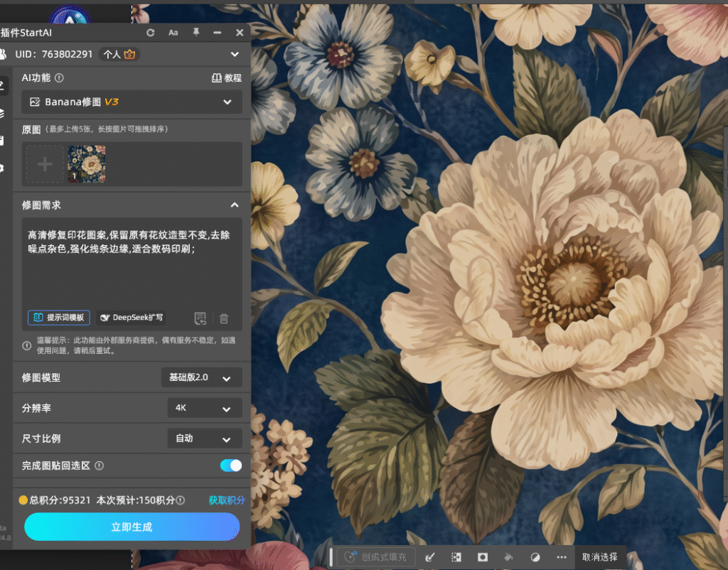Image resolution: width=728 pixels, height=570 pixels.
Task: Select the uploaded floral thumbnail numbered 1
Action: tap(87, 164)
